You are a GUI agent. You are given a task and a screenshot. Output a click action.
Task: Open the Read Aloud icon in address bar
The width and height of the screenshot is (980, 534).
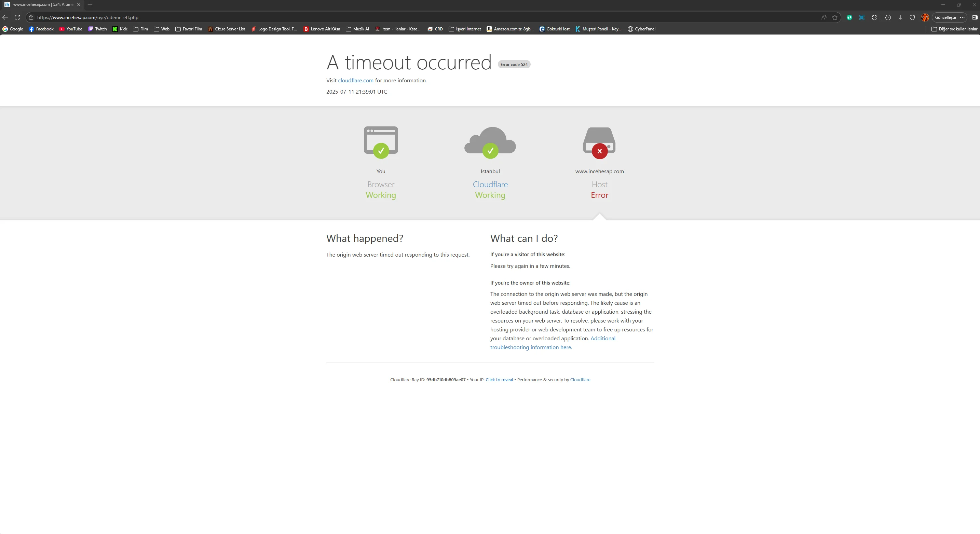click(824, 17)
